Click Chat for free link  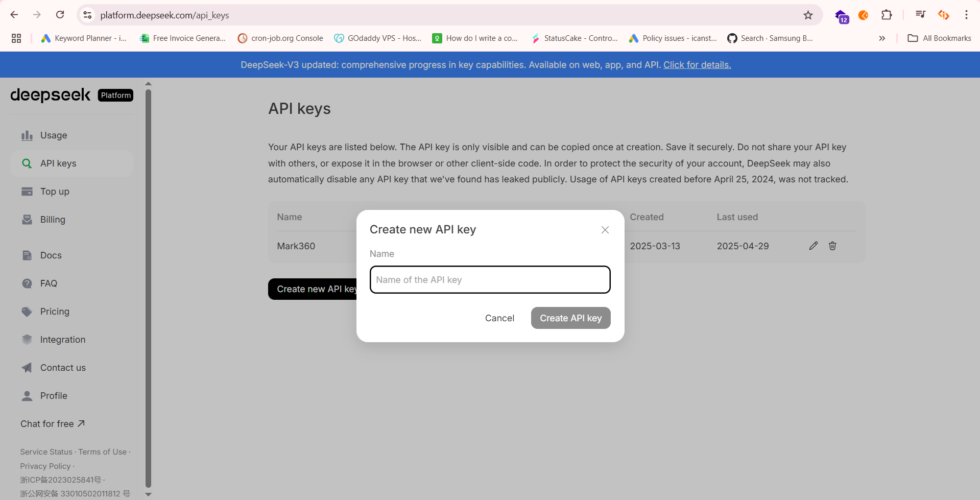pyautogui.click(x=53, y=424)
